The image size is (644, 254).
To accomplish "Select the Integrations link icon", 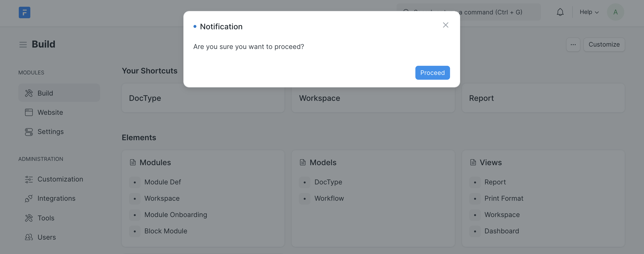I will pyautogui.click(x=29, y=198).
